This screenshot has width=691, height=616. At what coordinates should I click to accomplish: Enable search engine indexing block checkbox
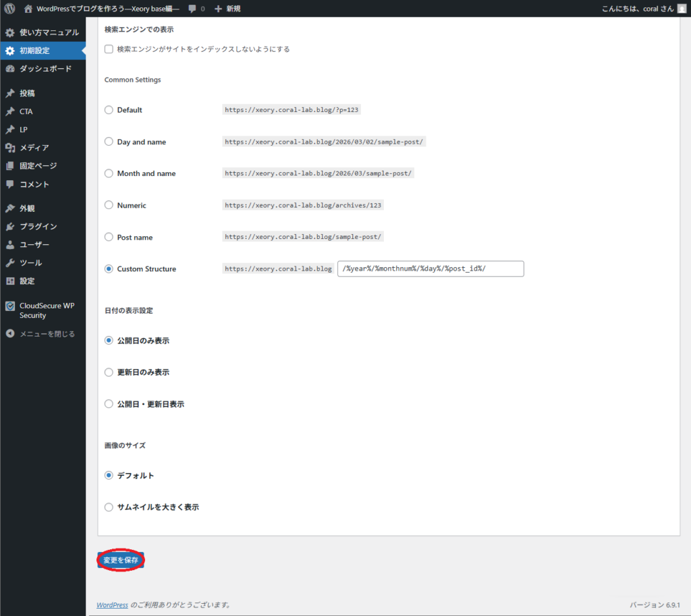coord(109,49)
